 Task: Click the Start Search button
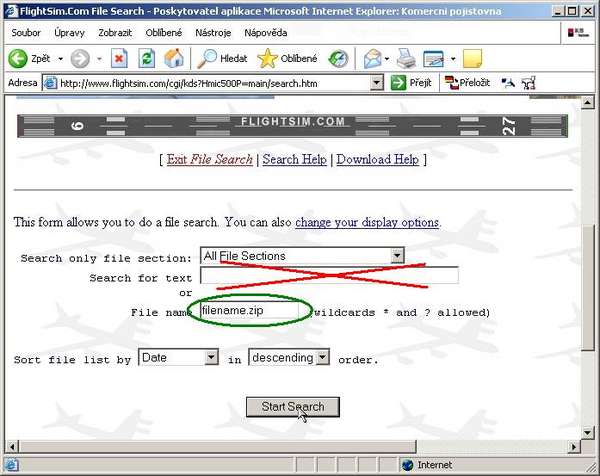click(293, 407)
